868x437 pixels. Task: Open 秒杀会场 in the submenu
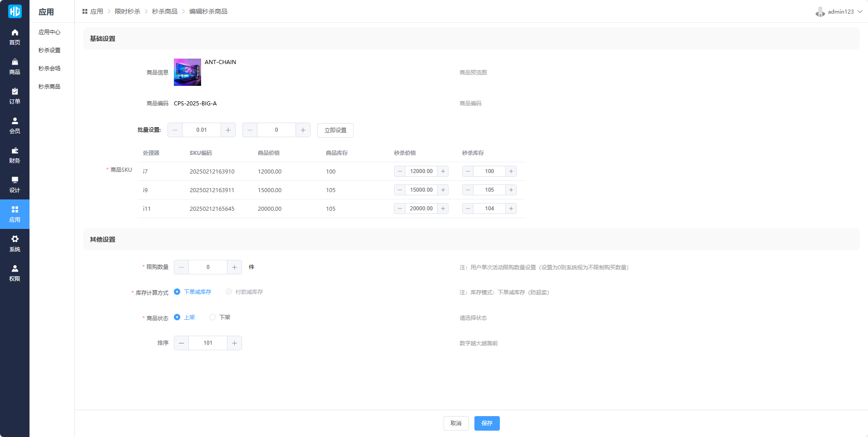[x=49, y=69]
